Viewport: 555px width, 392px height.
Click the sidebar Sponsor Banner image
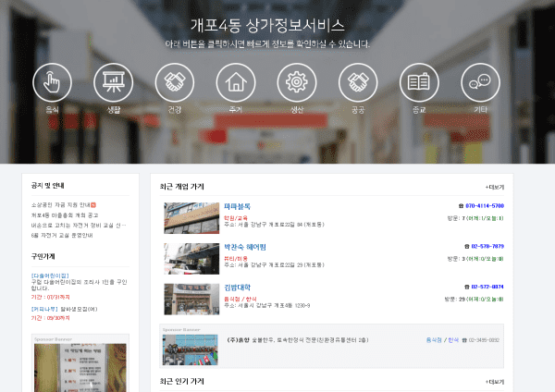coord(80,368)
